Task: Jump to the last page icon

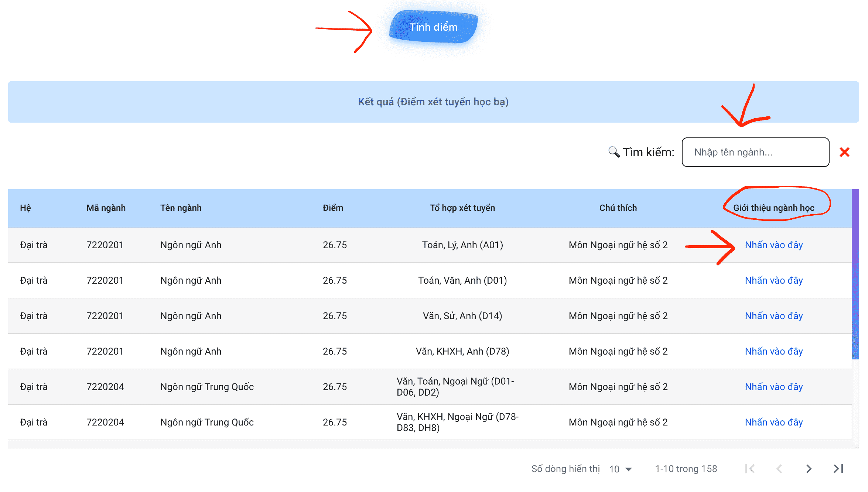Action: (838, 469)
